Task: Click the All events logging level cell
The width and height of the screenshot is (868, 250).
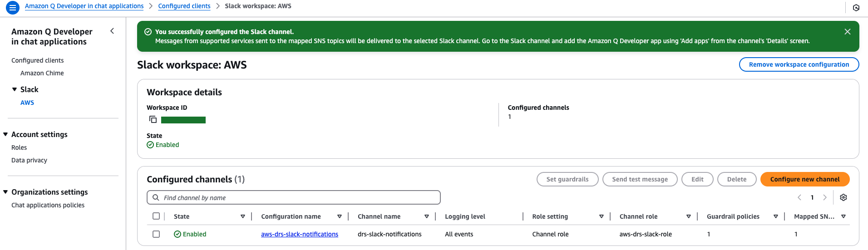Action: [x=459, y=234]
